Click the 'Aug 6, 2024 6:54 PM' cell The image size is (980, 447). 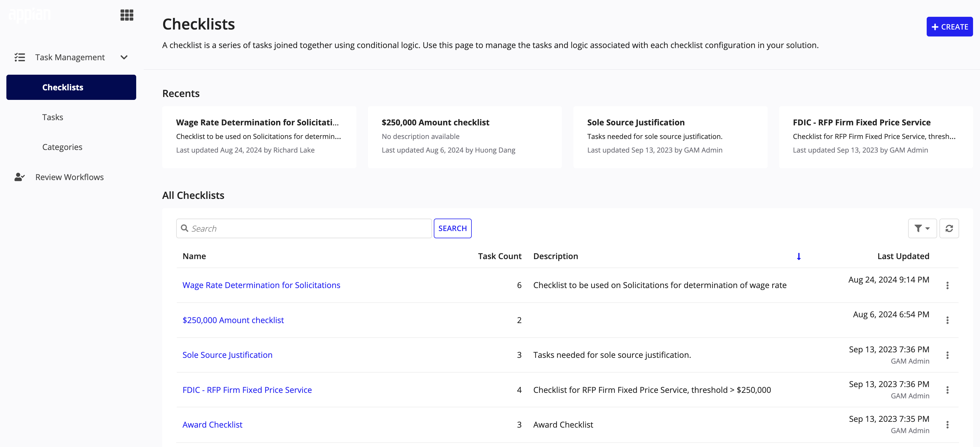tap(891, 315)
